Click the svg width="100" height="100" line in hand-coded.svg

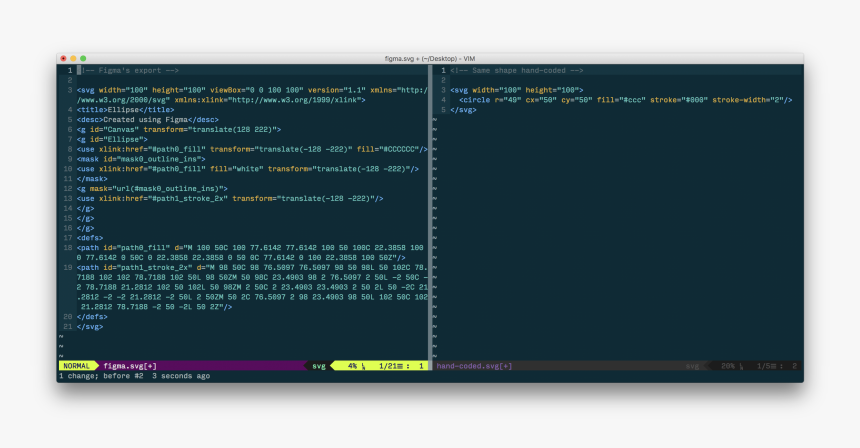[517, 90]
